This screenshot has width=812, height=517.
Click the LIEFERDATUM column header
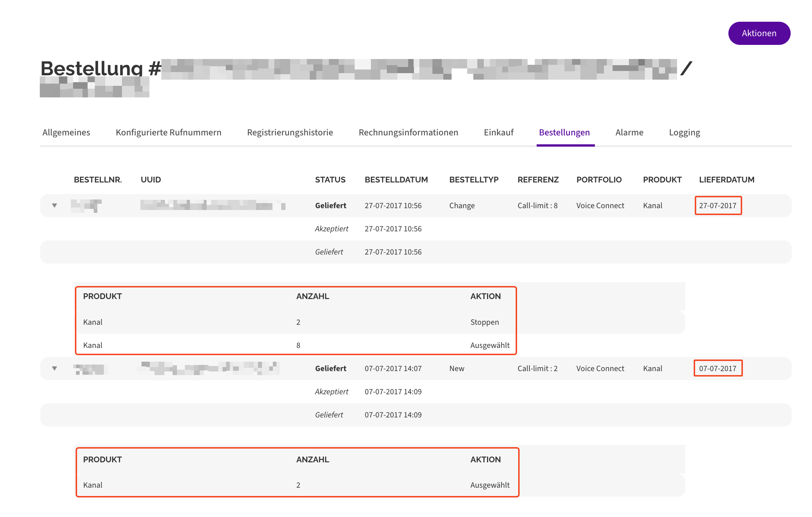tap(726, 180)
